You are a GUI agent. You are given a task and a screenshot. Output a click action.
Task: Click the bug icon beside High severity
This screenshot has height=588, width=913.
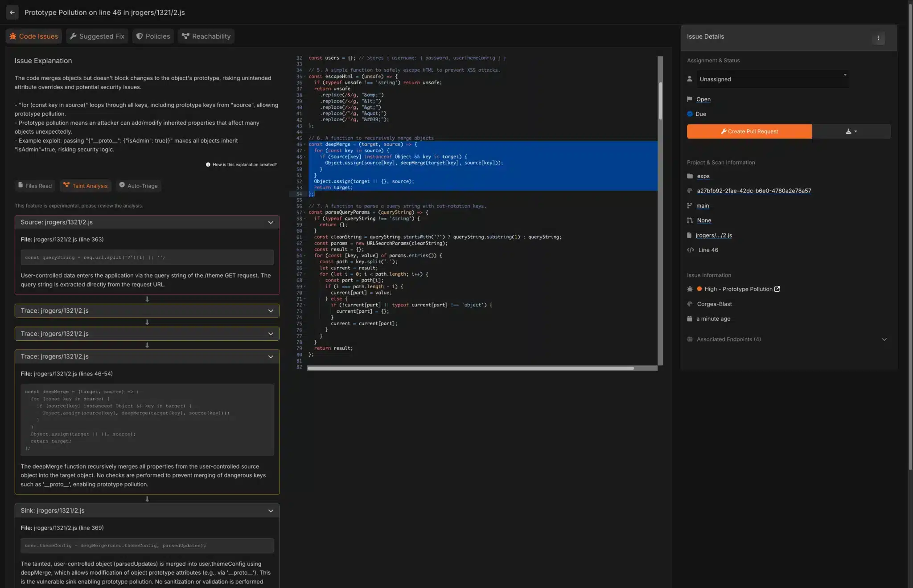(690, 289)
